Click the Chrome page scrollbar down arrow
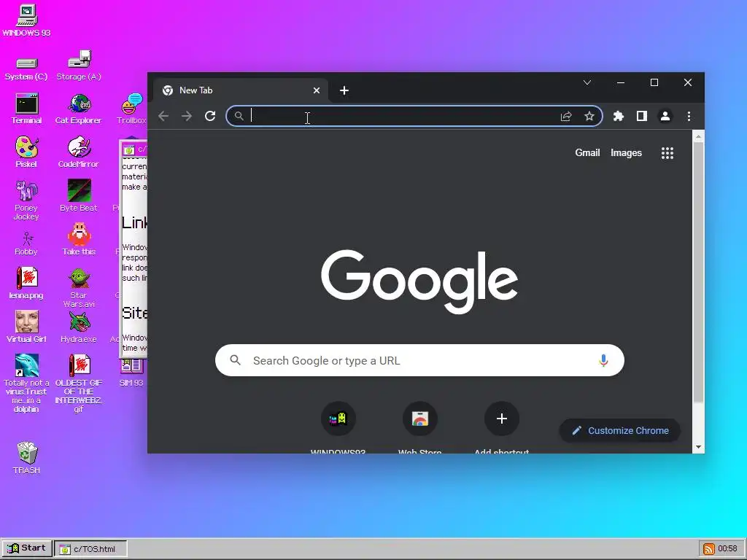 [x=698, y=447]
